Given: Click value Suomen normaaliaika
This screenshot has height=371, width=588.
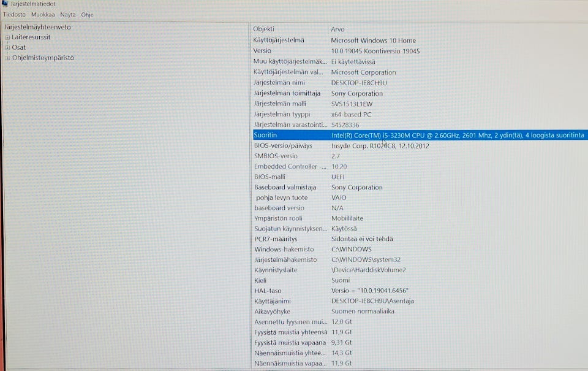Looking at the screenshot, I should click(x=363, y=312).
